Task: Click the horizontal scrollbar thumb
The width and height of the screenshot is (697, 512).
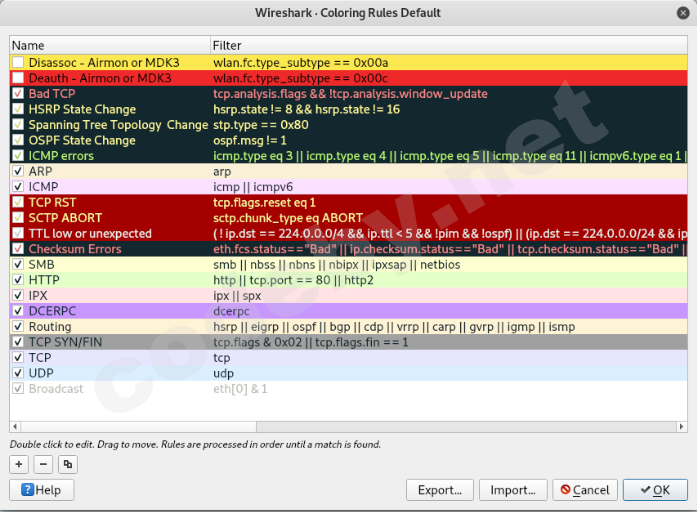Action: 138,427
